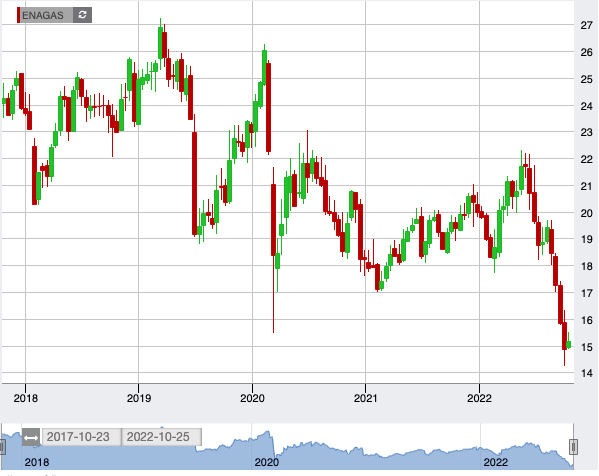Click the ENAGAS series legend label
The height and width of the screenshot is (476, 599).
(x=43, y=15)
